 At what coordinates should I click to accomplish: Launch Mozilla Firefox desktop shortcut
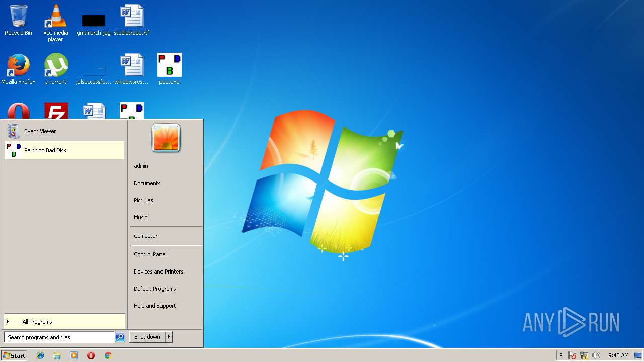click(x=18, y=69)
